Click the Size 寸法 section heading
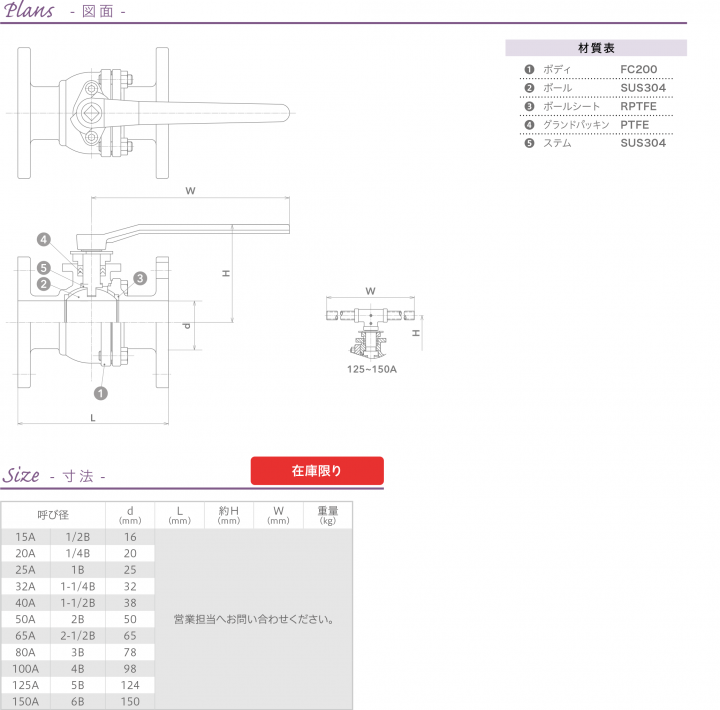This screenshot has width=720, height=710. point(54,476)
